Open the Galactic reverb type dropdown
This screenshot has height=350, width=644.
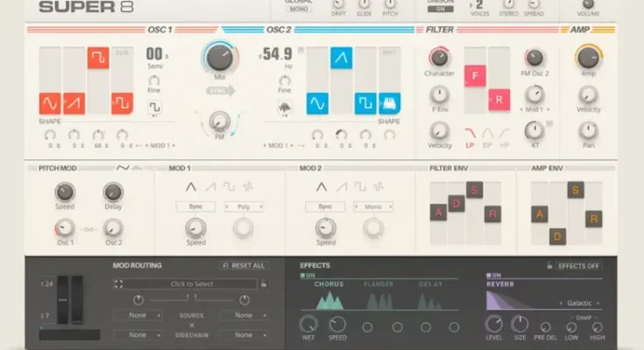(x=577, y=303)
